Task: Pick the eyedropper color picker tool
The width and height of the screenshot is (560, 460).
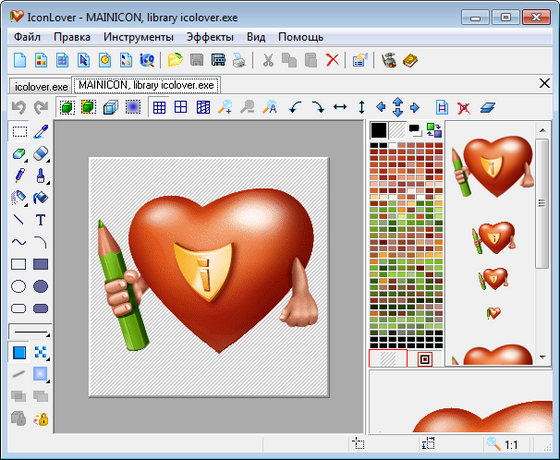Action: click(41, 132)
